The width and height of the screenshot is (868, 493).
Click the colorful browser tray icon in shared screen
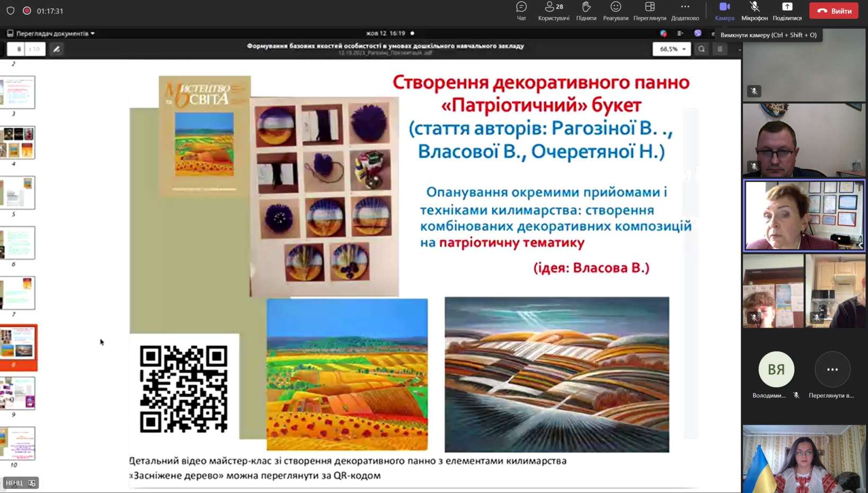coord(663,33)
